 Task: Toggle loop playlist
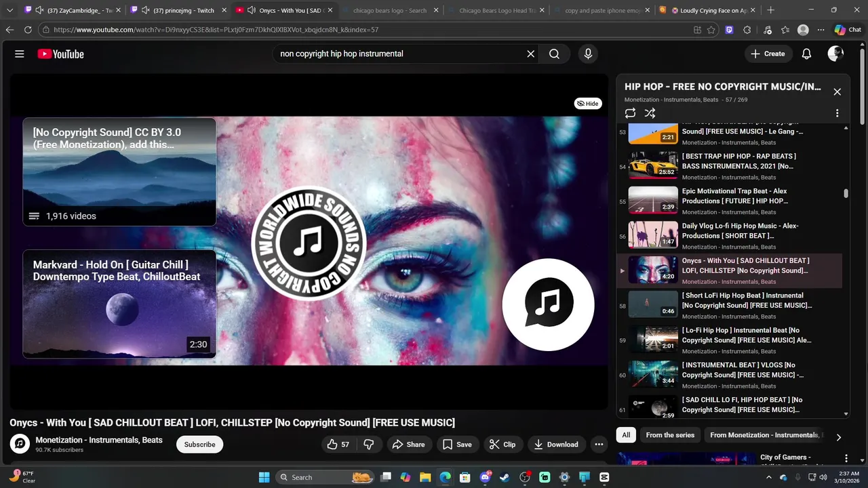(630, 113)
